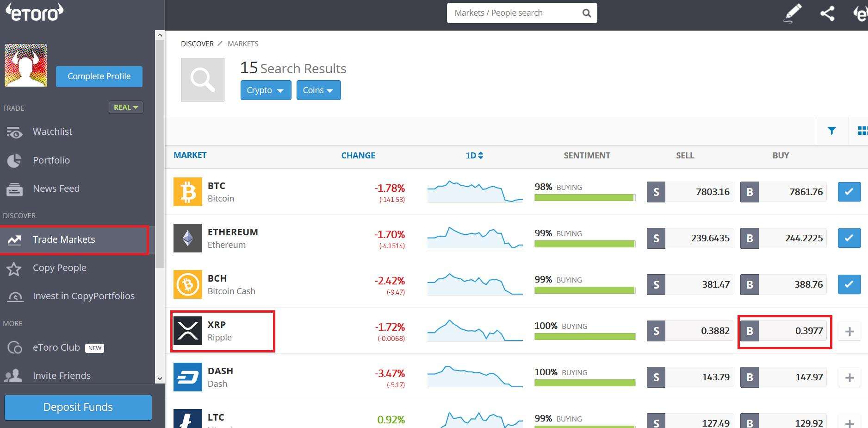This screenshot has height=428, width=868.
Task: Open the Portfolio pie chart icon
Action: [14, 160]
